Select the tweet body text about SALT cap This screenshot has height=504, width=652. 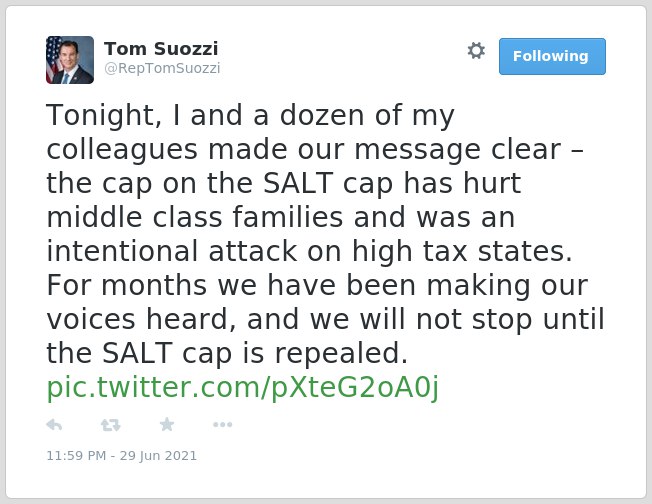[x=325, y=234]
